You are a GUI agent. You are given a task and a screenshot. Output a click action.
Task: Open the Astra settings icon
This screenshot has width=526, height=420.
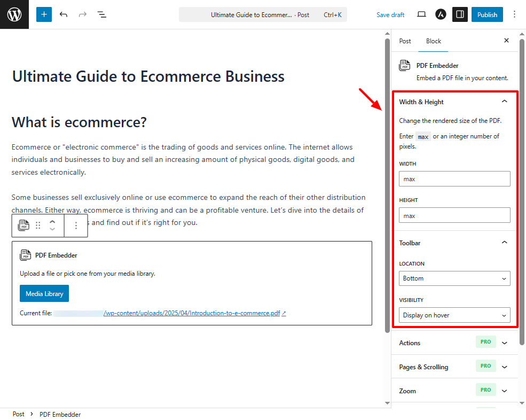point(441,14)
